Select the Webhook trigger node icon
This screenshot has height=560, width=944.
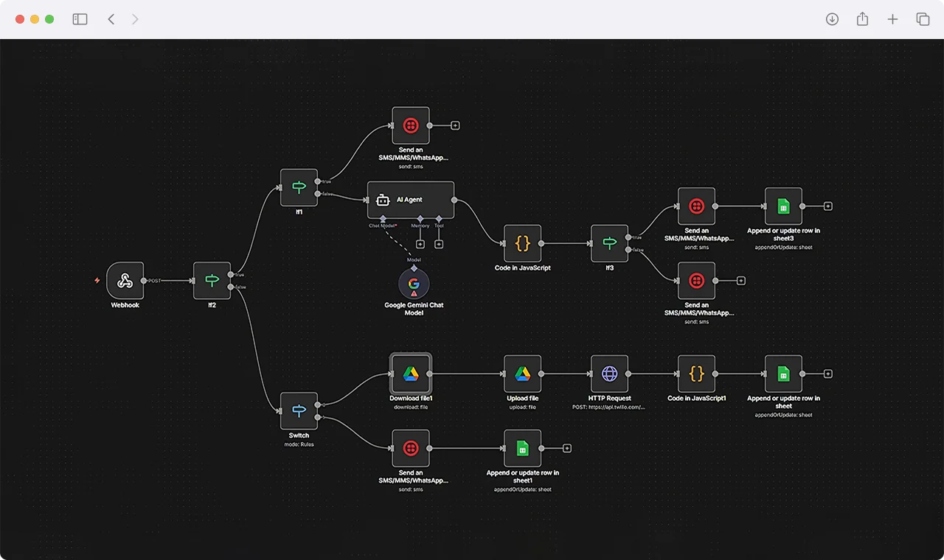point(125,281)
